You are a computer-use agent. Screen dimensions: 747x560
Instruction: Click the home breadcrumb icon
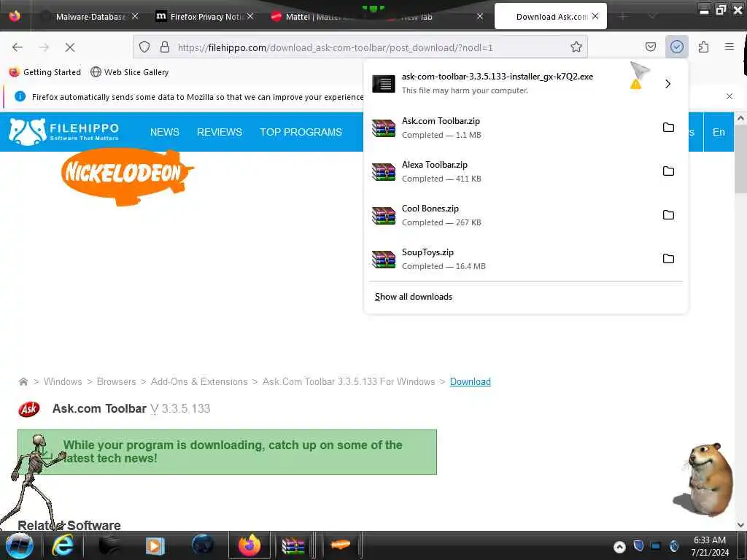[x=23, y=381]
